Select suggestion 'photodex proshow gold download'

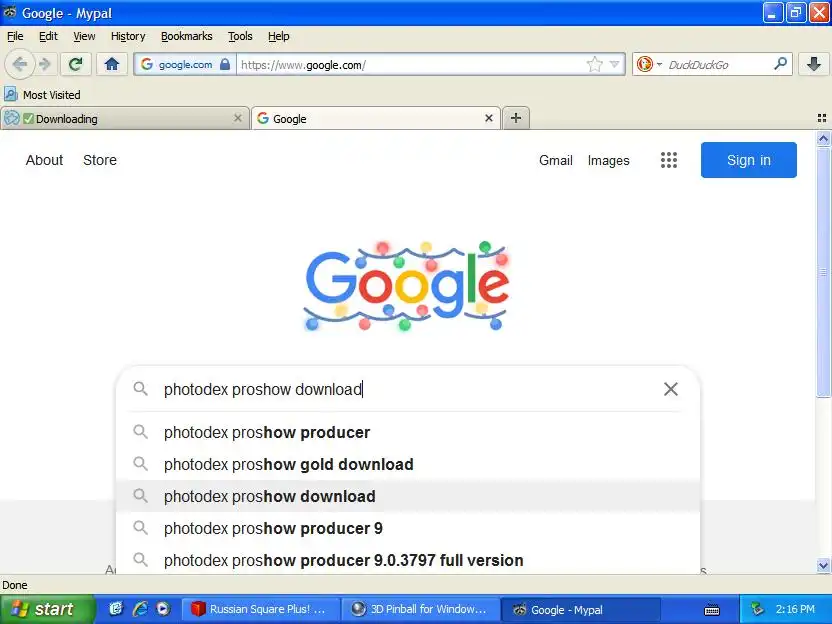point(408,464)
